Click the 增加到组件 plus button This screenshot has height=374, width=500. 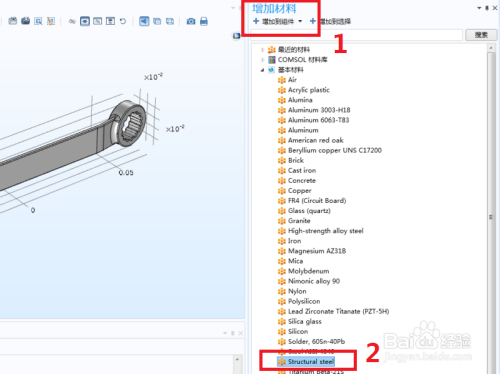click(x=273, y=21)
